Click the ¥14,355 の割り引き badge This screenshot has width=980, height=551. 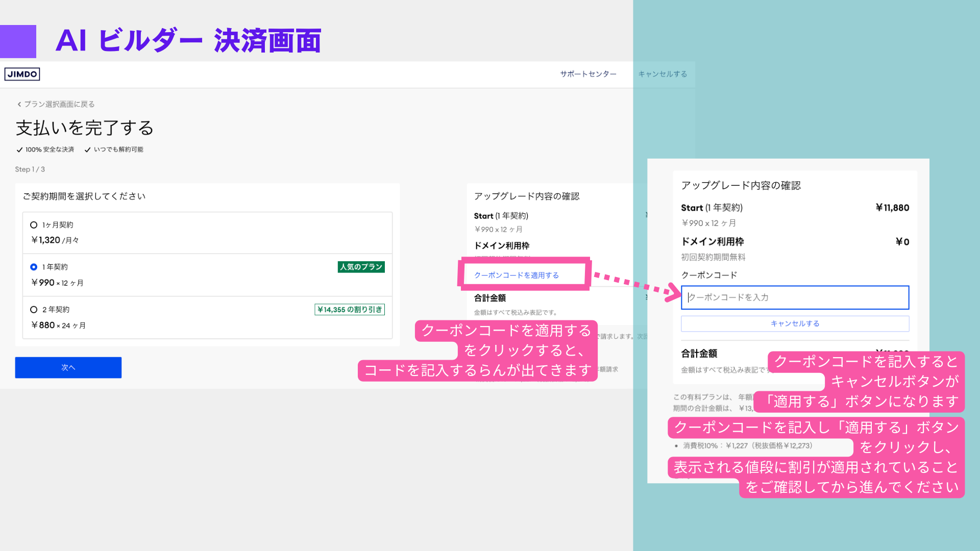[350, 310]
